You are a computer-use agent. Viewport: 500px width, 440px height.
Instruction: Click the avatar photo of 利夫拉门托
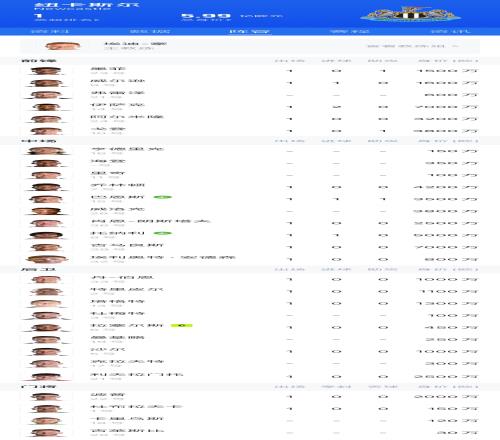click(46, 376)
